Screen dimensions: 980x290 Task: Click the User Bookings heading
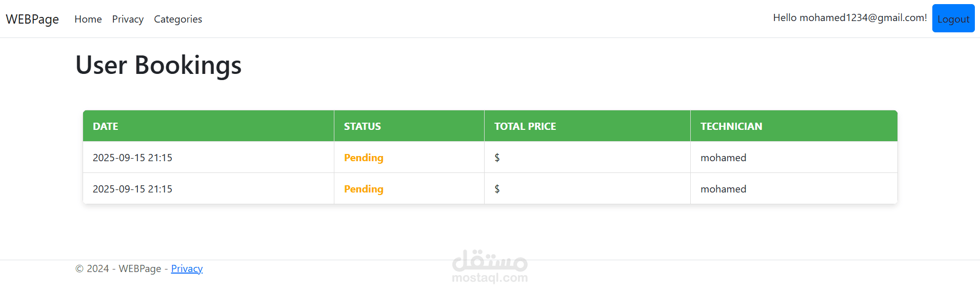[158, 65]
